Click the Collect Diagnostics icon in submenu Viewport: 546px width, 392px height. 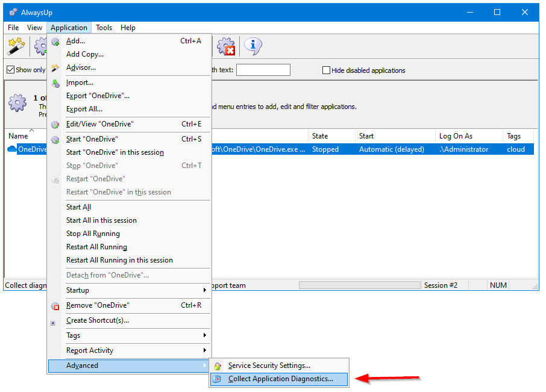tap(217, 379)
